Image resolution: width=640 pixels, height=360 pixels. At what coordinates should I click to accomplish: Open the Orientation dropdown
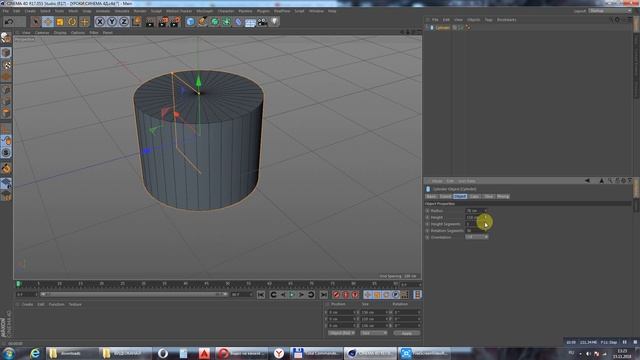[476, 237]
